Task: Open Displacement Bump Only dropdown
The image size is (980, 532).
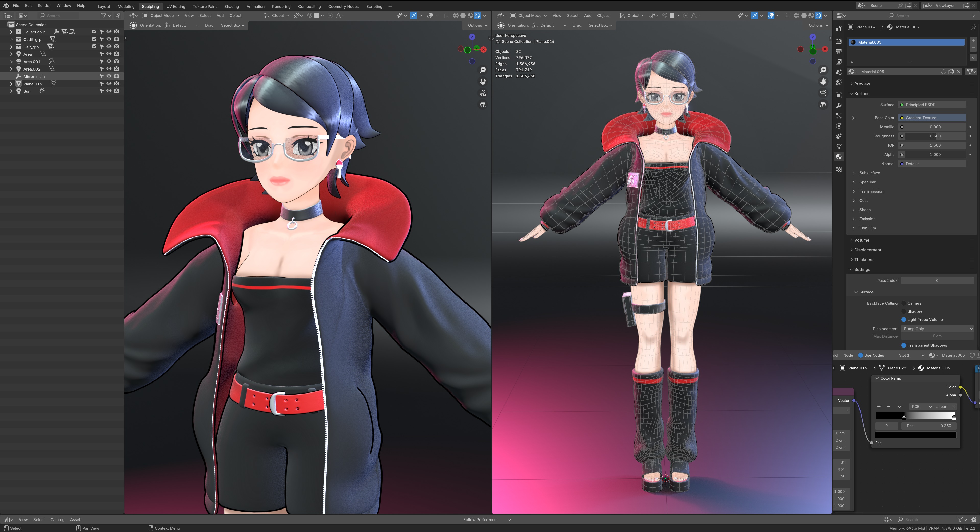Action: (x=937, y=329)
